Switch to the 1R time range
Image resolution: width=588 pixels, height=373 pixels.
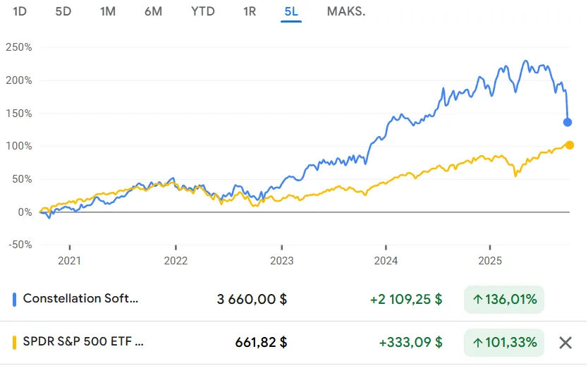pyautogui.click(x=250, y=11)
